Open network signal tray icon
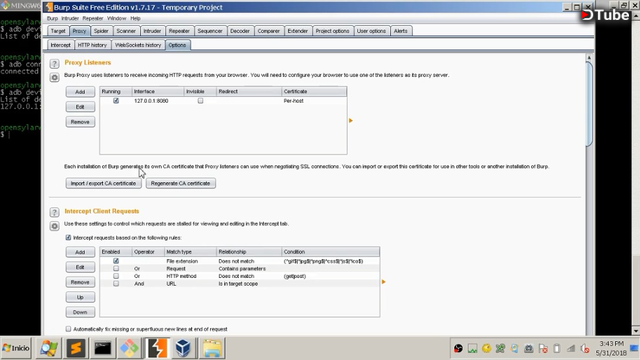 (571, 349)
